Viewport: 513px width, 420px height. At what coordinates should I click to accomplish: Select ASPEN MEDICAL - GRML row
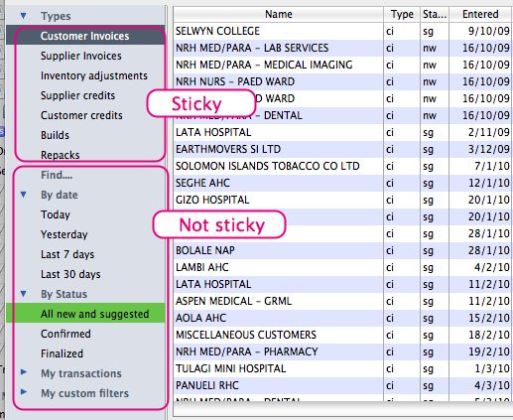[x=343, y=301]
